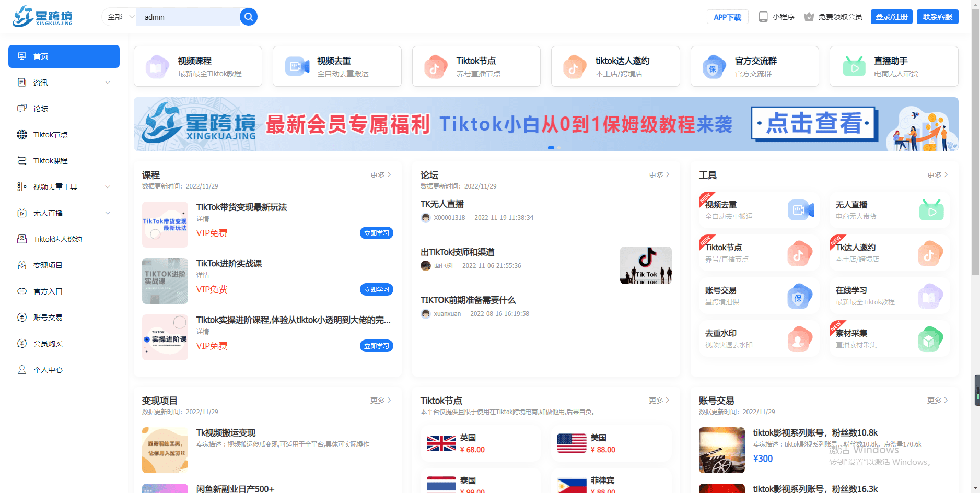Viewport: 980px width, 493px height.
Task: Open the 直播助手 TV card icon
Action: (x=854, y=66)
